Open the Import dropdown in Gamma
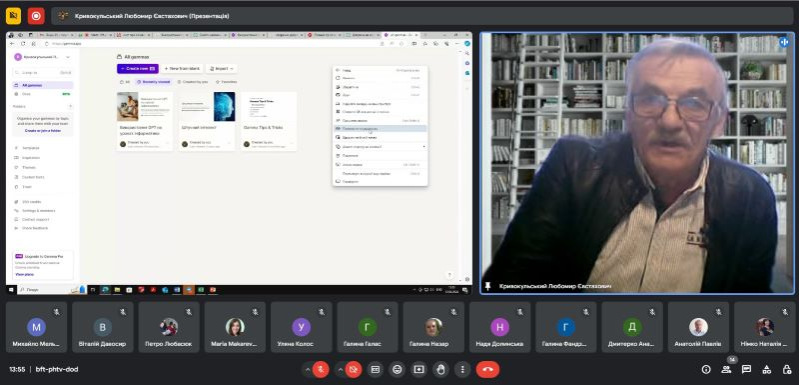Viewport: 799px width, 385px height. click(222, 68)
